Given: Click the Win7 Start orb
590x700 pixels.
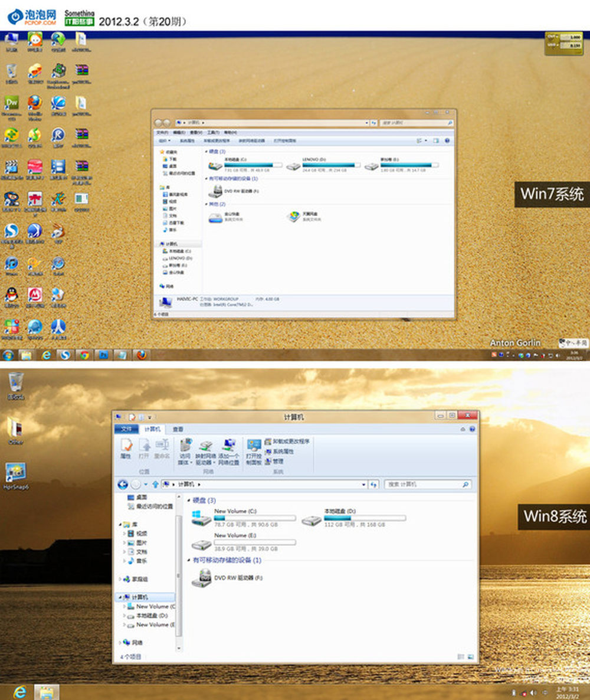Looking at the screenshot, I should click(8, 355).
